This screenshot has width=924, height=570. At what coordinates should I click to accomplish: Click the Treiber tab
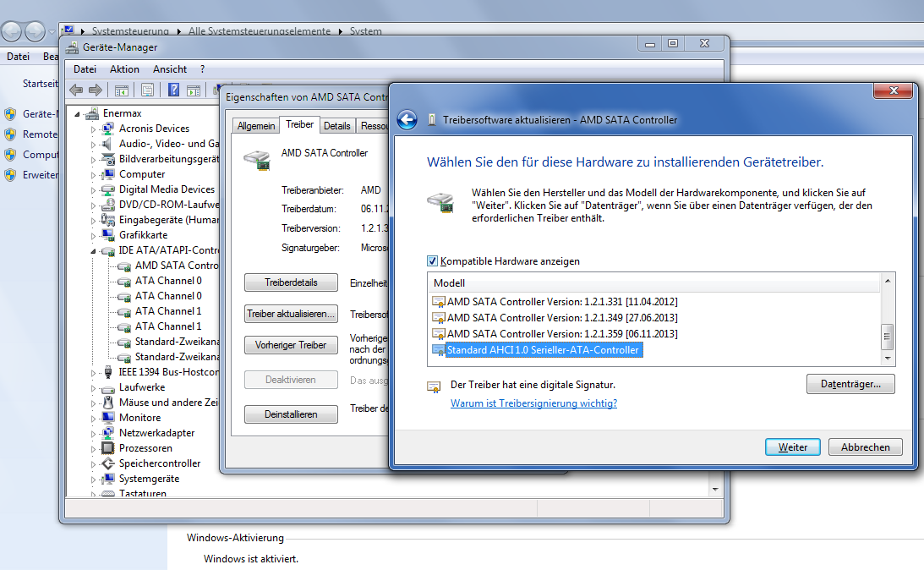pos(299,124)
